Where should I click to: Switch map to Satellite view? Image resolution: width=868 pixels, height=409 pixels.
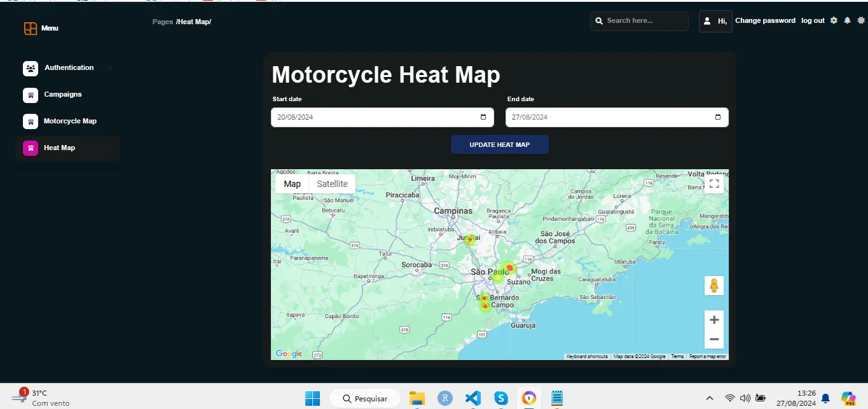tap(332, 184)
